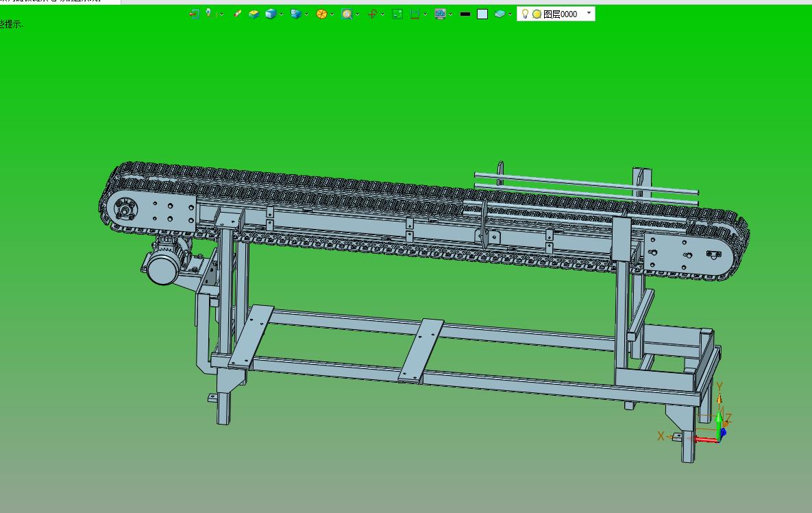This screenshot has height=513, width=812.
Task: Open the section view dropdown arrow
Action: tap(332, 14)
